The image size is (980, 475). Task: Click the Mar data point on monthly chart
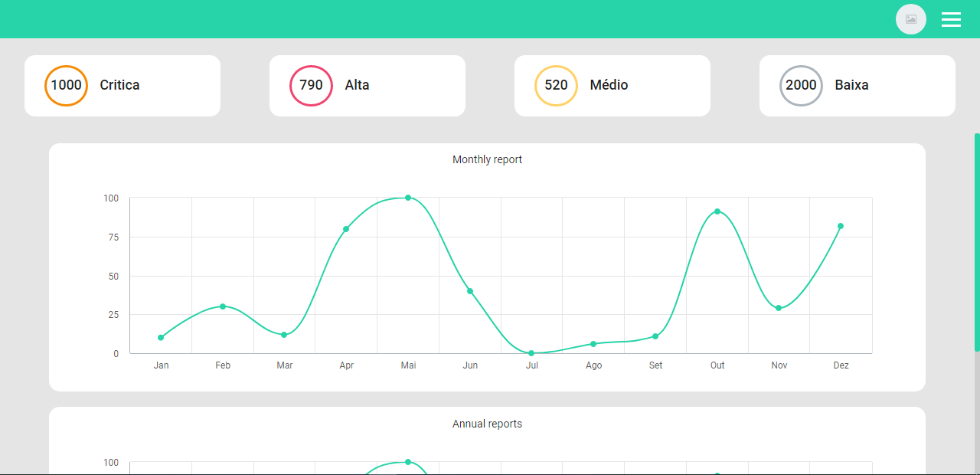click(284, 335)
